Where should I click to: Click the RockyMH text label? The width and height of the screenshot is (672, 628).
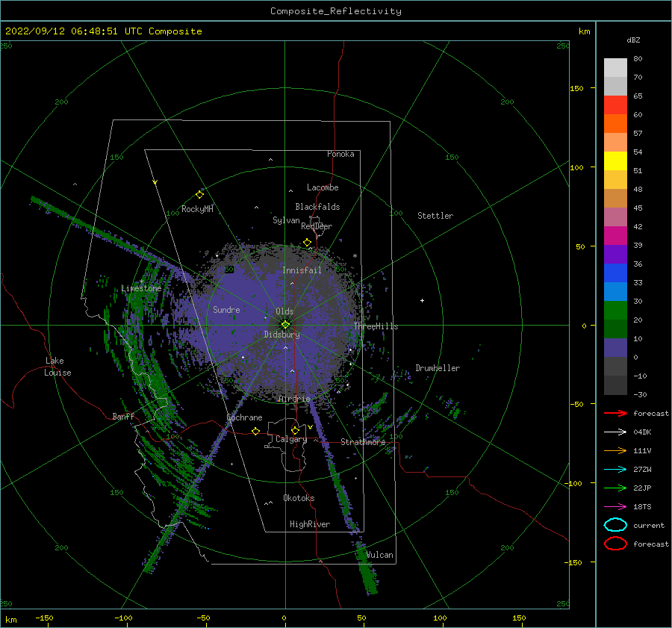[x=197, y=209]
